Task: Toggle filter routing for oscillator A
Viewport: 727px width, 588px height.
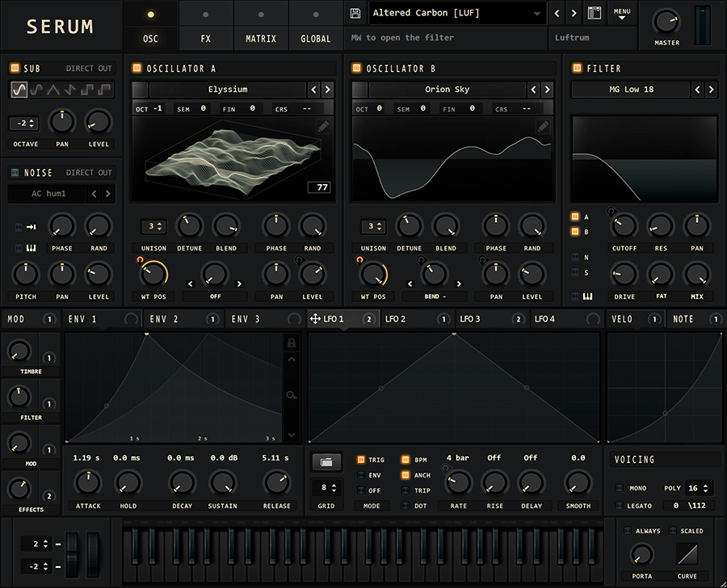Action: (x=575, y=216)
